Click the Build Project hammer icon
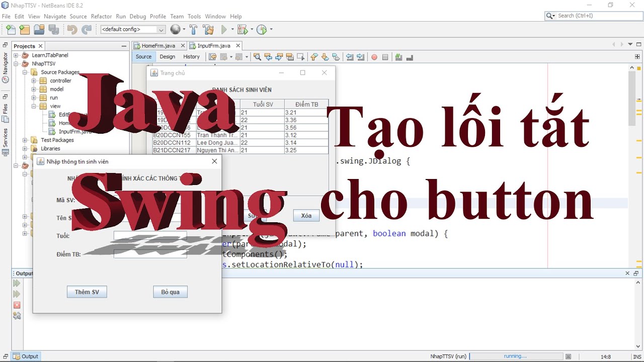The image size is (644, 362). 193,30
